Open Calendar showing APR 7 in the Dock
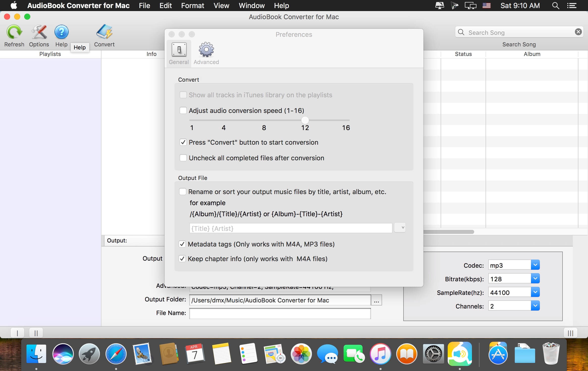The width and height of the screenshot is (588, 371). (x=195, y=354)
